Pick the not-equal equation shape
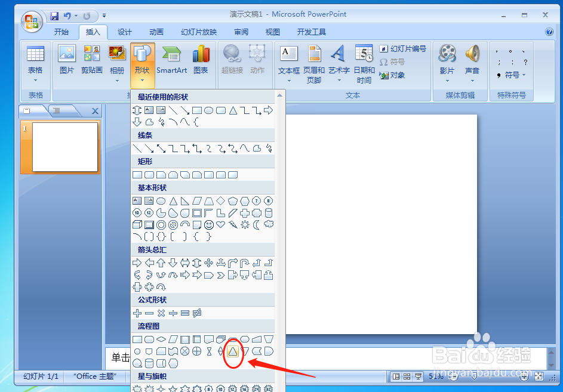The image size is (563, 392). point(197,313)
